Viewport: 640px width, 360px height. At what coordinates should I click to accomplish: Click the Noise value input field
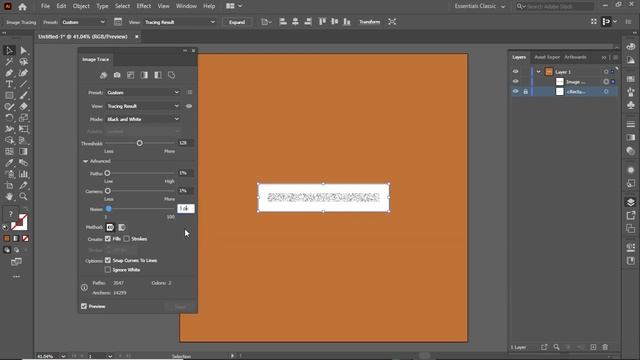point(185,209)
